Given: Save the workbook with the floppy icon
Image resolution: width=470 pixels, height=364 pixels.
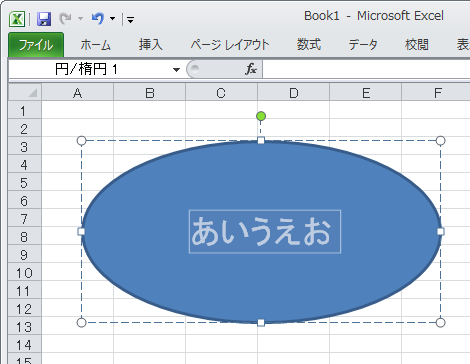Looking at the screenshot, I should [44, 19].
